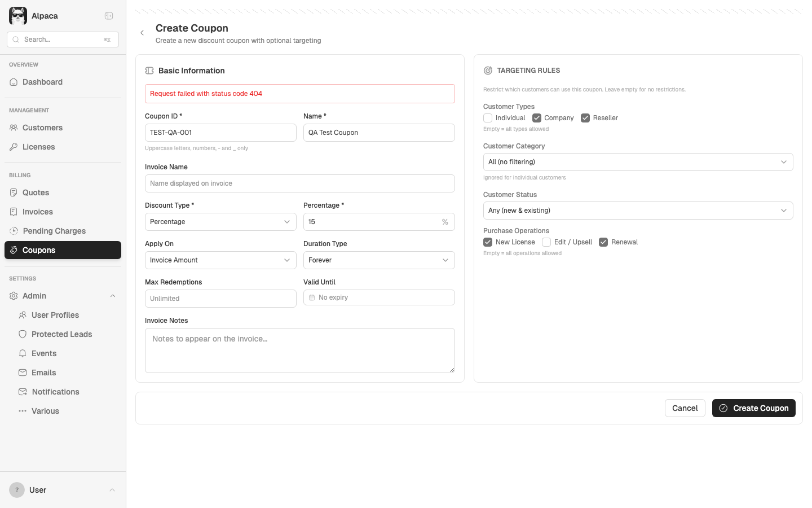Click the back arrow beside Create Coupon
This screenshot has height=508, width=812.
142,33
